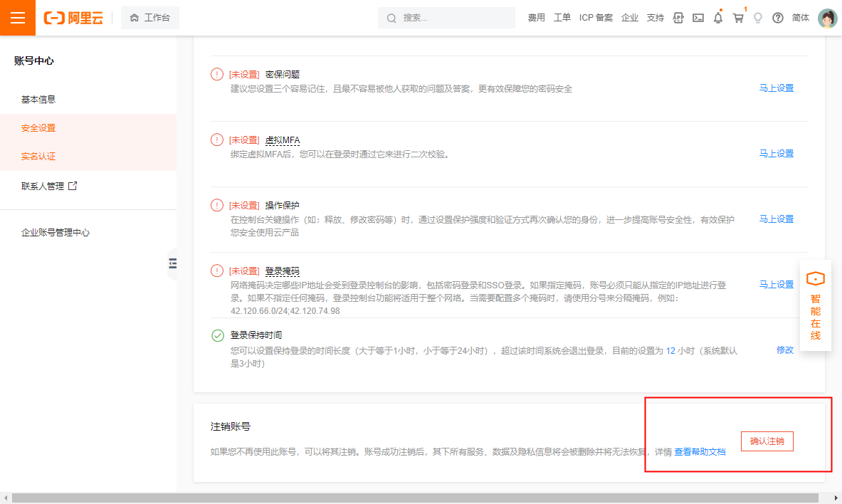This screenshot has width=842, height=504.
Task: Click 马上设置 for 虚拟MFA
Action: [776, 153]
